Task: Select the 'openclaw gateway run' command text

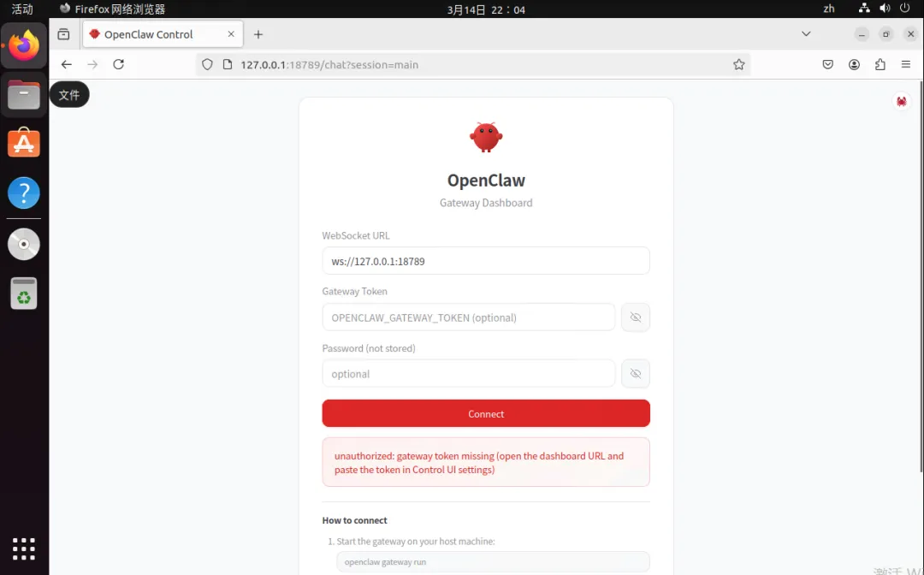Action: [385, 562]
